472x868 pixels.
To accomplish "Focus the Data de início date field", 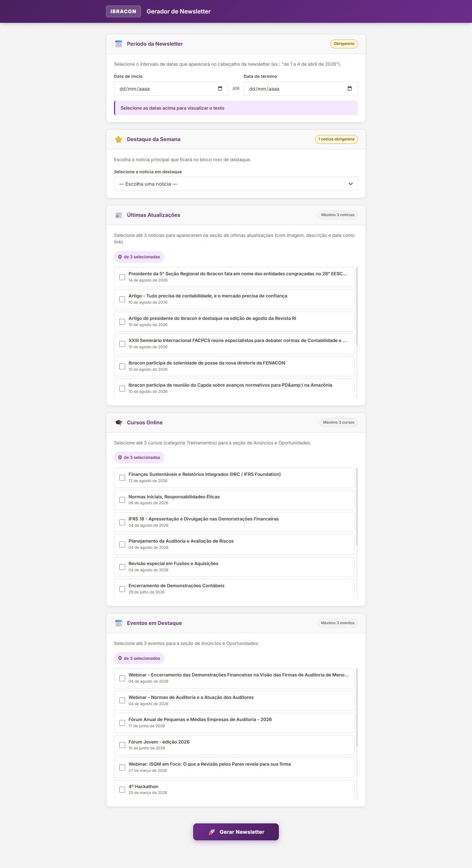I will point(171,89).
